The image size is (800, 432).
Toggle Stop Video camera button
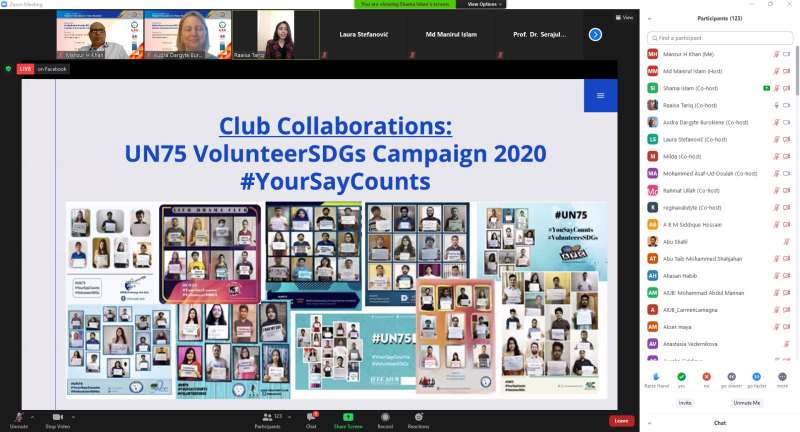[57, 416]
